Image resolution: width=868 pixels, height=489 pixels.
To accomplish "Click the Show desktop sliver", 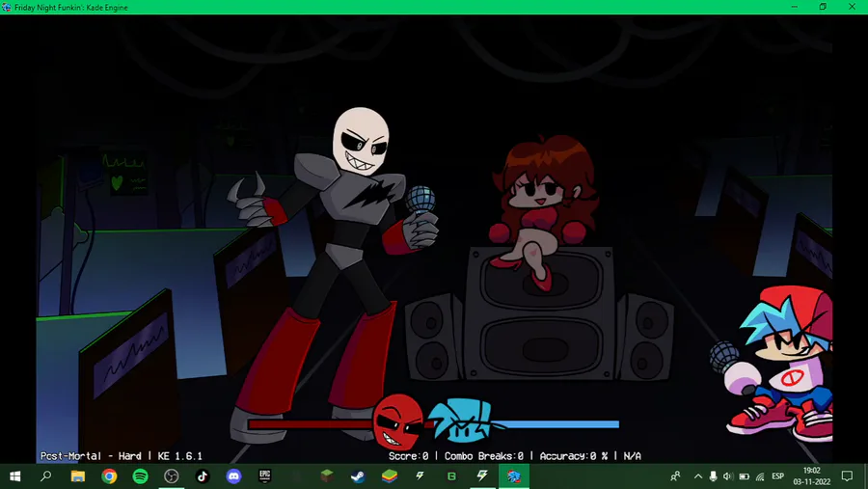I will pyautogui.click(x=865, y=476).
